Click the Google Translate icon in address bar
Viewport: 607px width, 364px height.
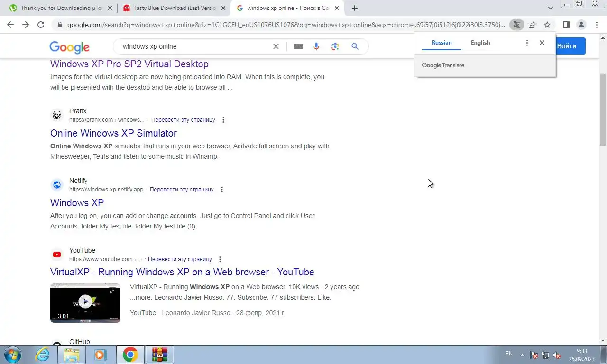pos(516,25)
